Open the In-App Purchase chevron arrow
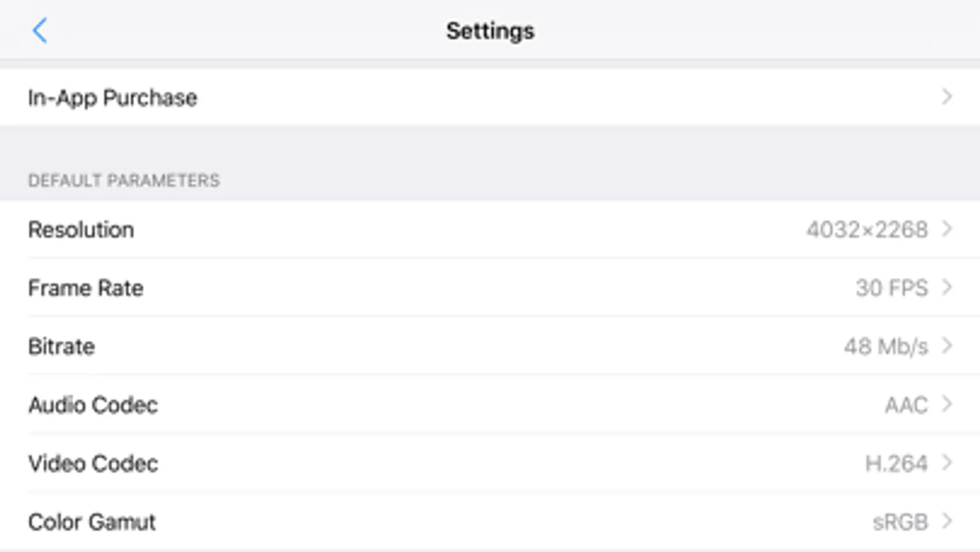This screenshot has width=980, height=552. tap(947, 97)
